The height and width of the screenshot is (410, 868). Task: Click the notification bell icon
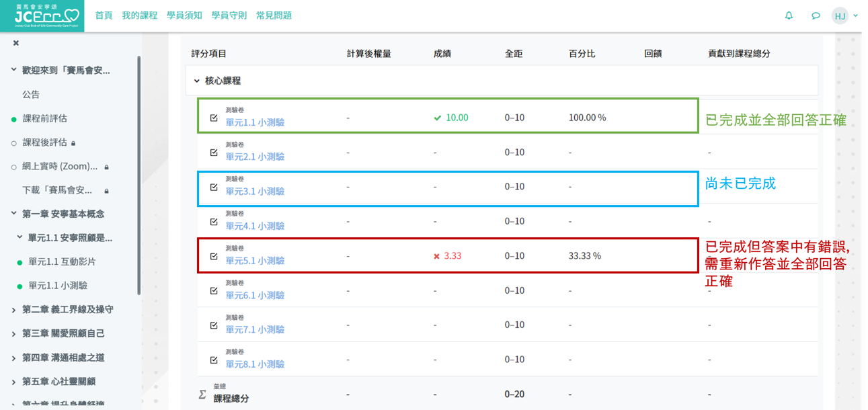[789, 15]
